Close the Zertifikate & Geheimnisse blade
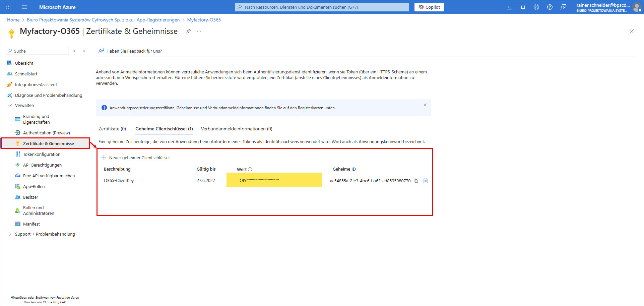This screenshot has height=306, width=644. point(632,31)
